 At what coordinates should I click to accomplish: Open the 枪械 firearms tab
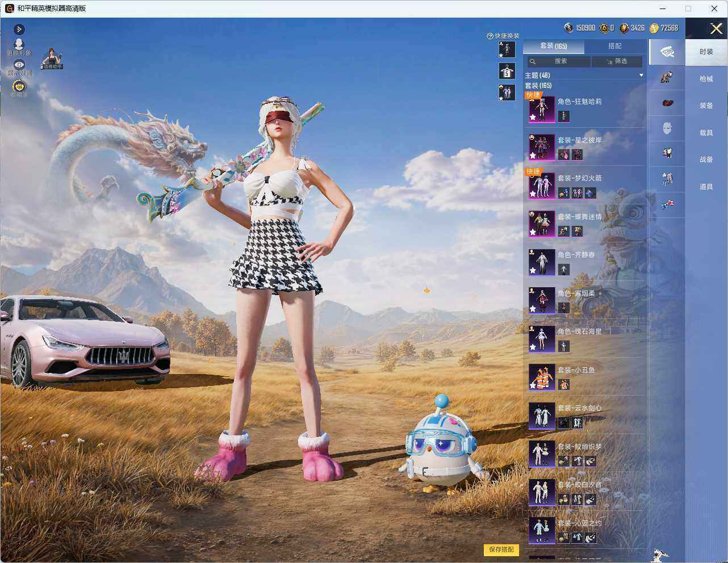point(706,79)
